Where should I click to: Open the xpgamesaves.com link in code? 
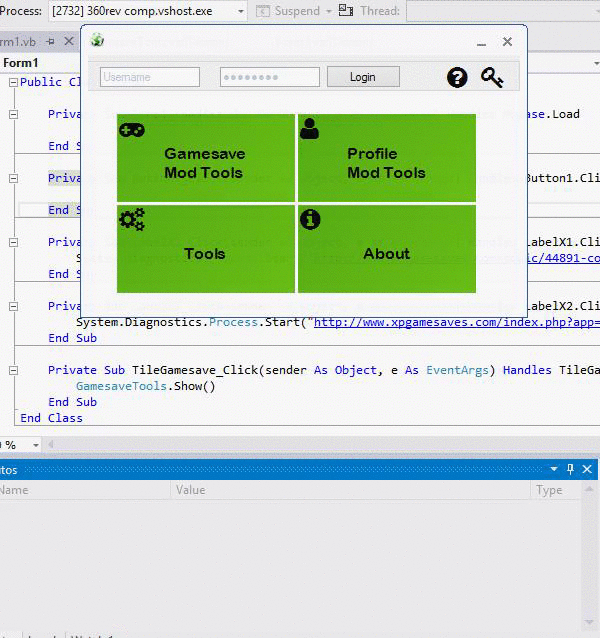pyautogui.click(x=419, y=322)
